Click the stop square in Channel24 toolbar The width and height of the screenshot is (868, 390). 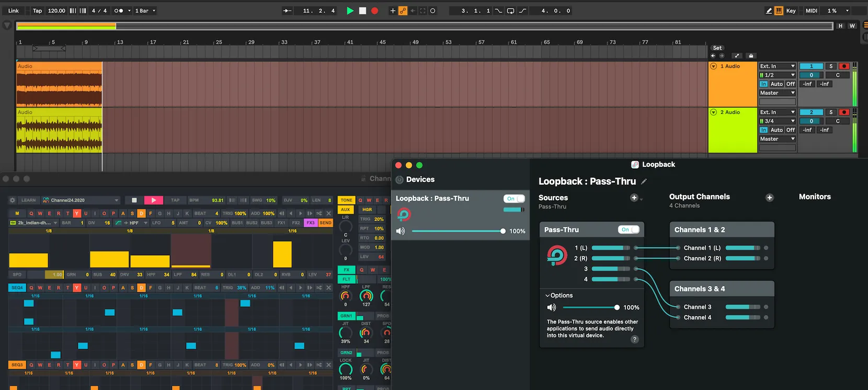(134, 200)
